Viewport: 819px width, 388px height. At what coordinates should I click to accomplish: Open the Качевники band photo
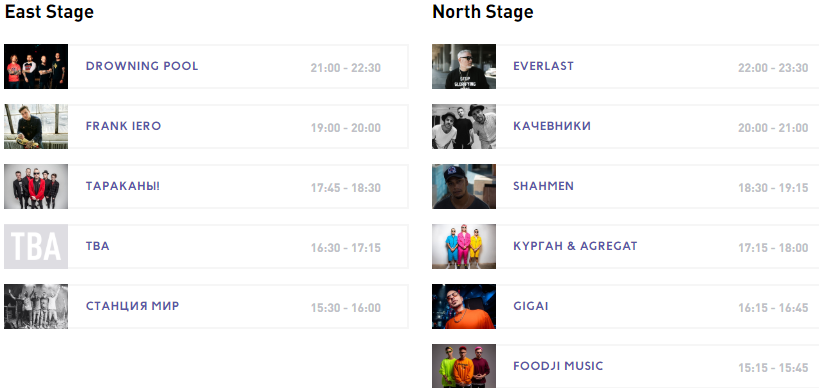click(x=464, y=126)
